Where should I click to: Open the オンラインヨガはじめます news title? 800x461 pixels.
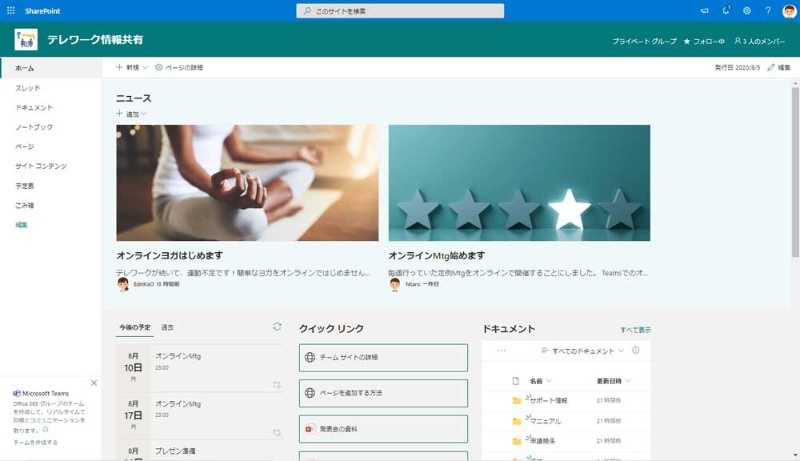click(x=169, y=255)
